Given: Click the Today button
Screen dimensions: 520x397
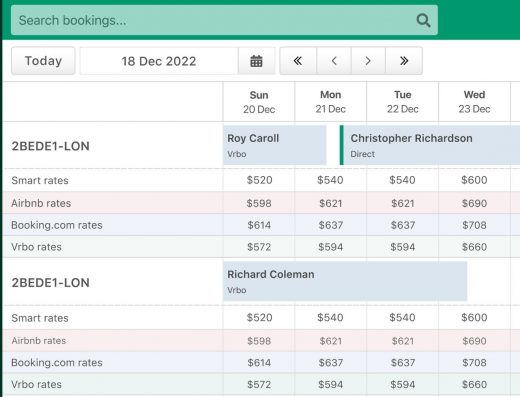Looking at the screenshot, I should 43,61.
